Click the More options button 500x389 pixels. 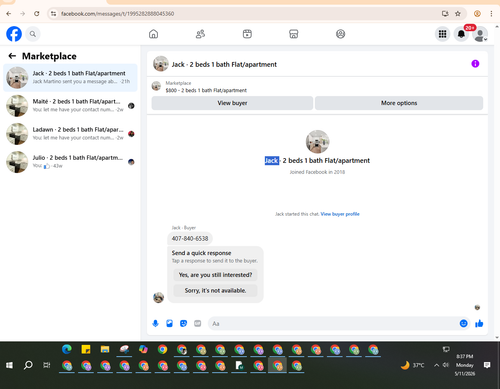tap(399, 103)
